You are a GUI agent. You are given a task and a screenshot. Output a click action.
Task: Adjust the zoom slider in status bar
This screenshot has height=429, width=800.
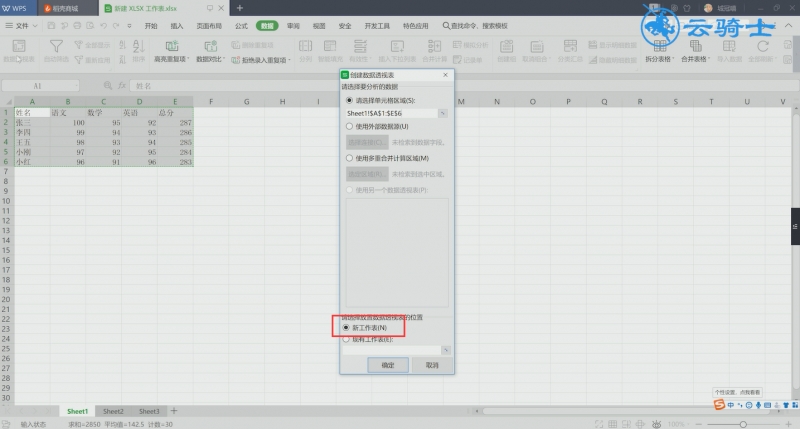tap(743, 424)
